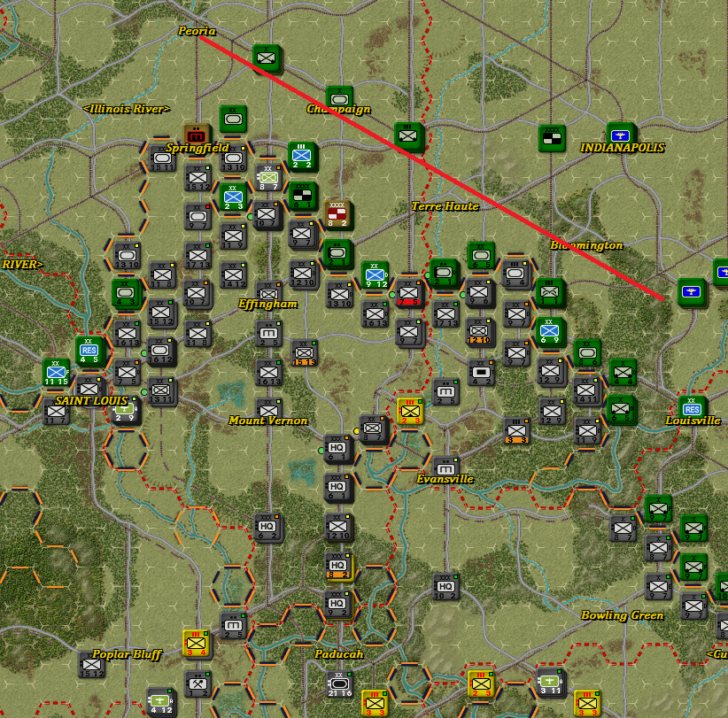Select the green brigade marked 6 5

620,409
